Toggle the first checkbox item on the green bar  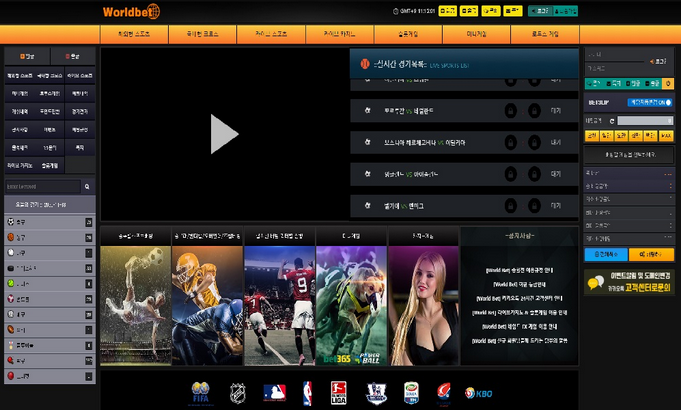tap(596, 83)
